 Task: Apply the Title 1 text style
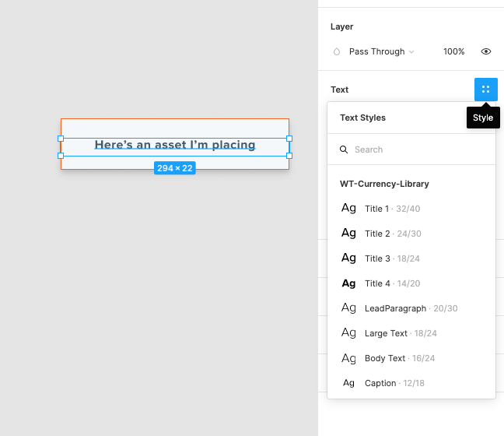(411, 209)
